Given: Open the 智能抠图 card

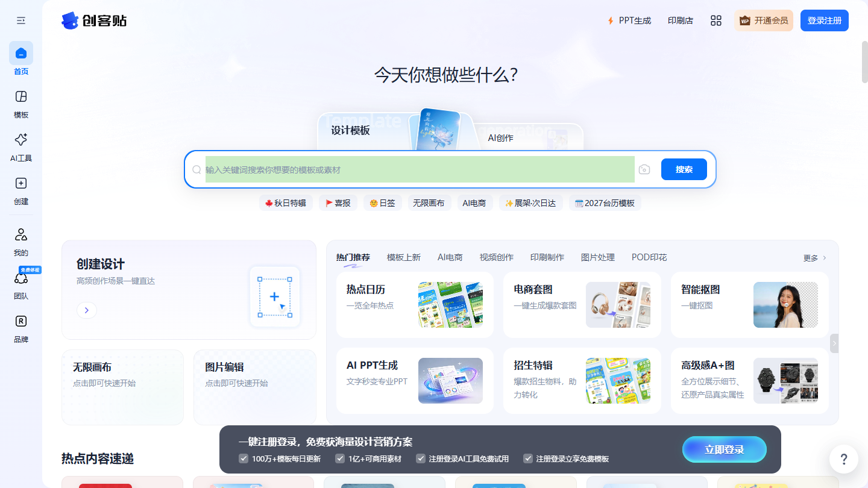Looking at the screenshot, I should [x=750, y=305].
